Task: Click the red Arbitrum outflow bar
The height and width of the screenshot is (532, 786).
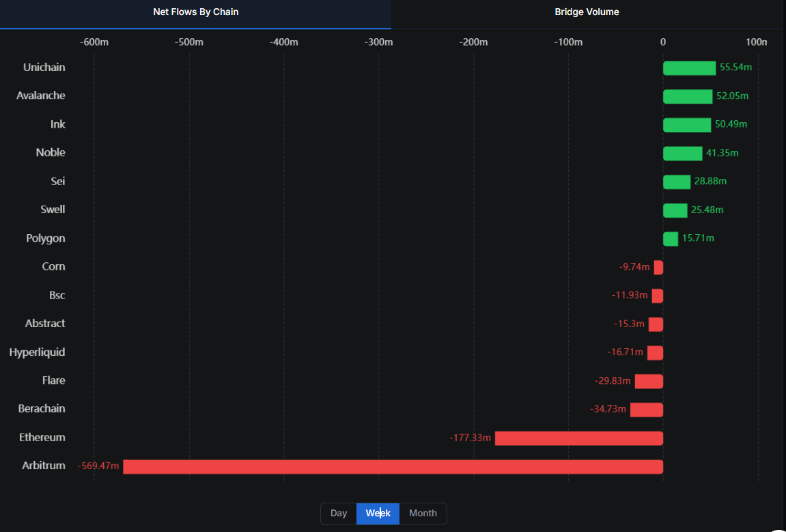Action: point(393,466)
